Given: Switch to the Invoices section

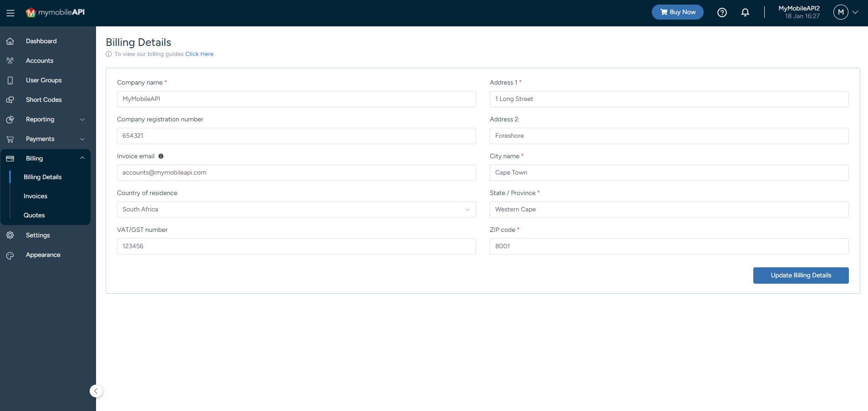Looking at the screenshot, I should point(35,196).
